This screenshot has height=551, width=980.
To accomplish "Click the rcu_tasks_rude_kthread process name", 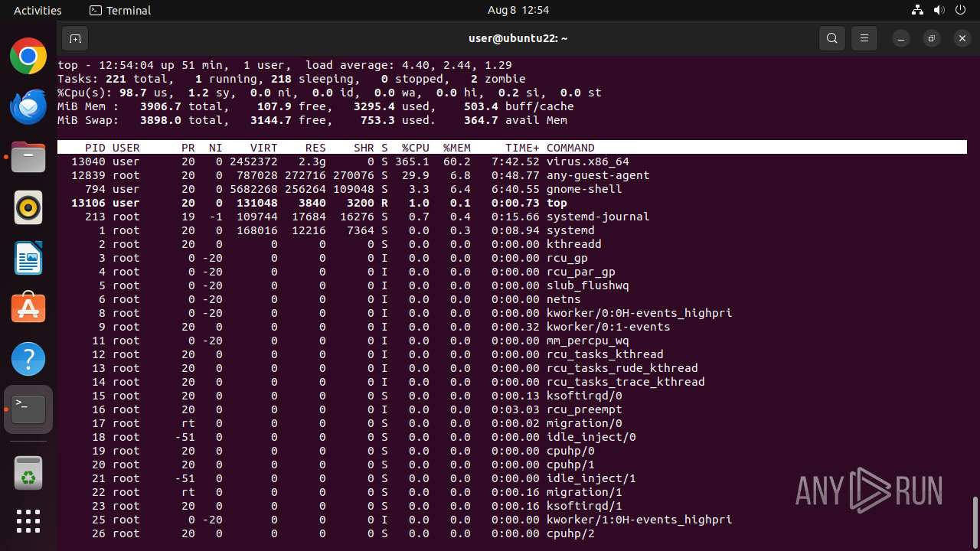I will click(622, 368).
